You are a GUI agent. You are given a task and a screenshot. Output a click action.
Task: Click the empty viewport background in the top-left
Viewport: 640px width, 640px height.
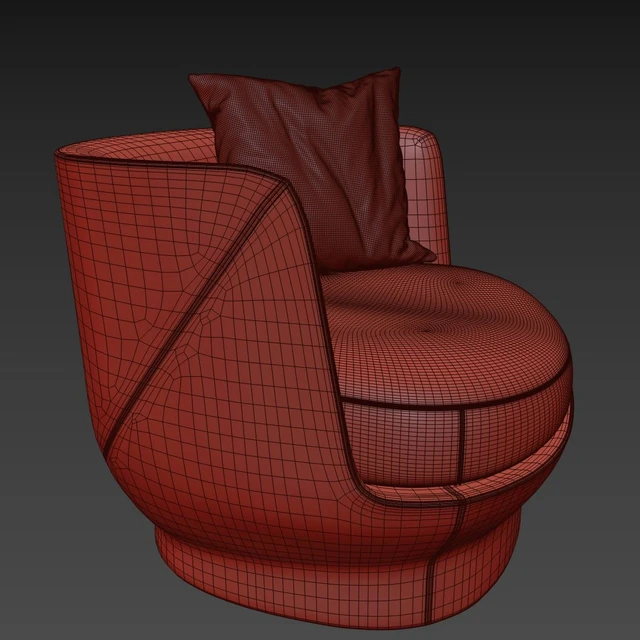[60, 50]
